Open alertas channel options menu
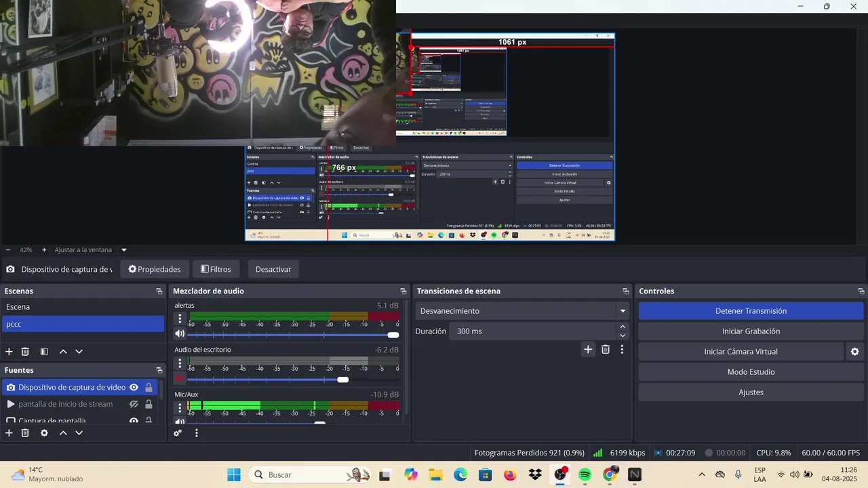Viewport: 868px width, 488px height. [180, 319]
